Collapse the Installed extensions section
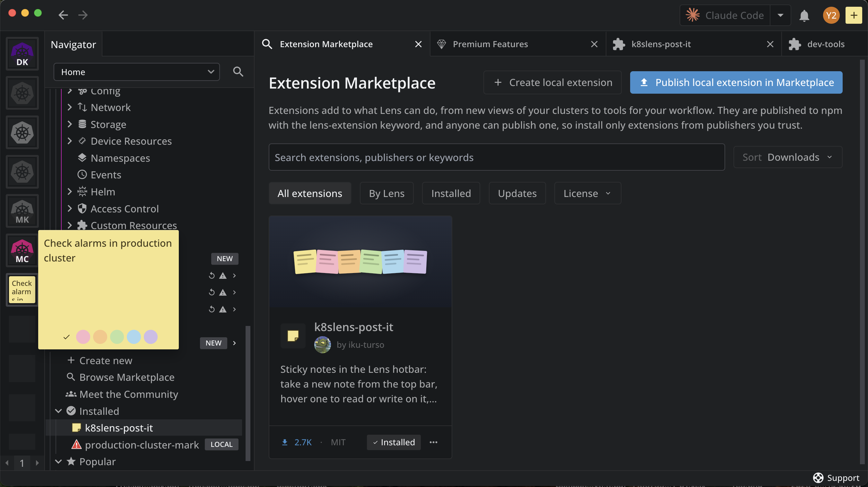 click(x=58, y=411)
